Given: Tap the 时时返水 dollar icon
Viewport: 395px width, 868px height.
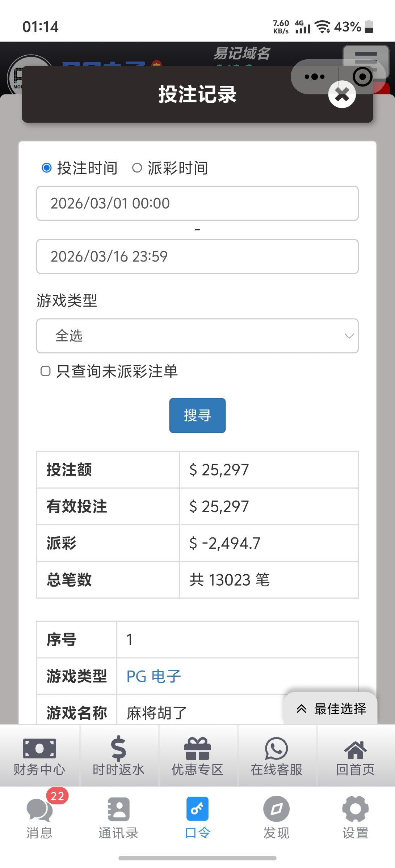Looking at the screenshot, I should pyautogui.click(x=118, y=756).
